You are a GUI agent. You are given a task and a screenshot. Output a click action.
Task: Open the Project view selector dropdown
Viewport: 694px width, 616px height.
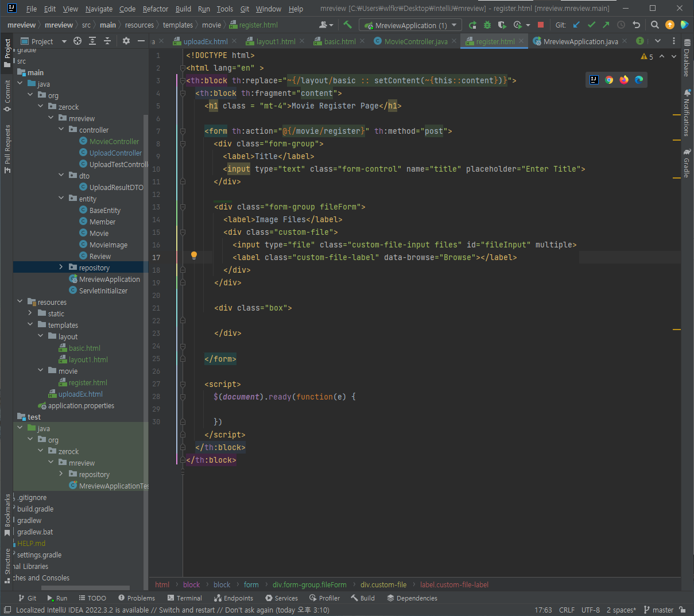[x=44, y=41]
